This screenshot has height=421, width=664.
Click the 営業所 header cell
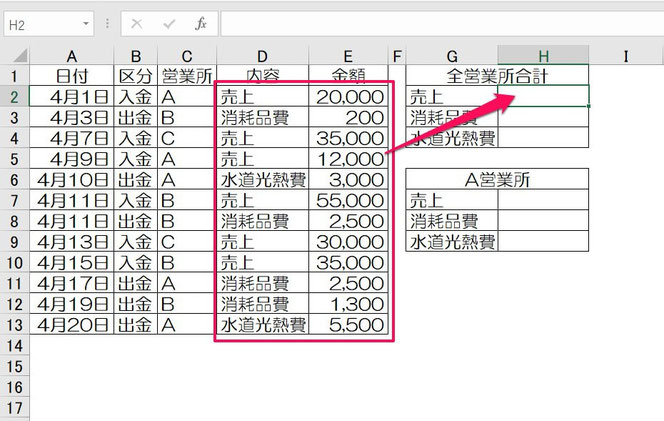tap(187, 76)
